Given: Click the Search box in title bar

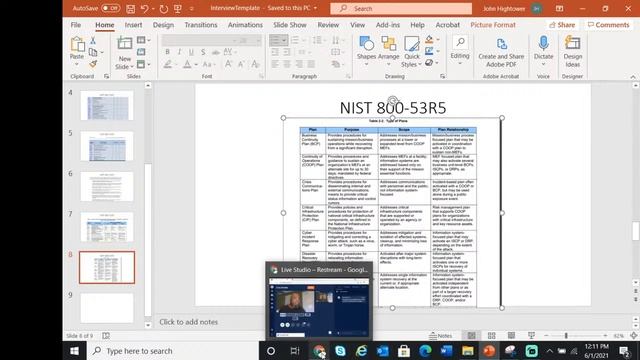Looking at the screenshot, I should (x=401, y=8).
